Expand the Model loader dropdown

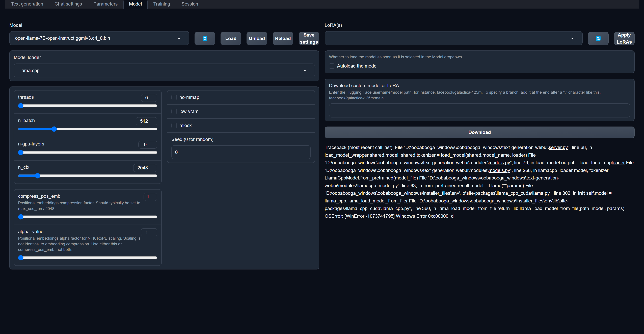(164, 70)
